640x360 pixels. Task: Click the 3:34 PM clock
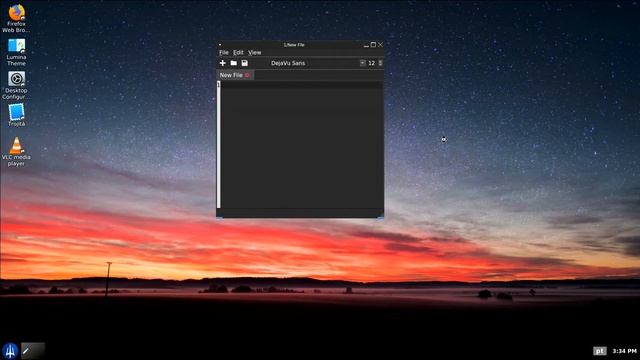click(624, 351)
